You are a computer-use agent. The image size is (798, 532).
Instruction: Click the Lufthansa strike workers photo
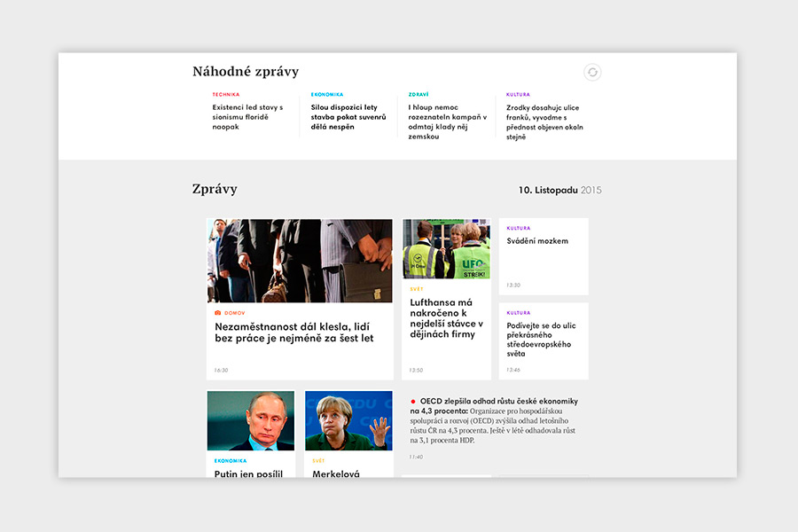pos(446,249)
